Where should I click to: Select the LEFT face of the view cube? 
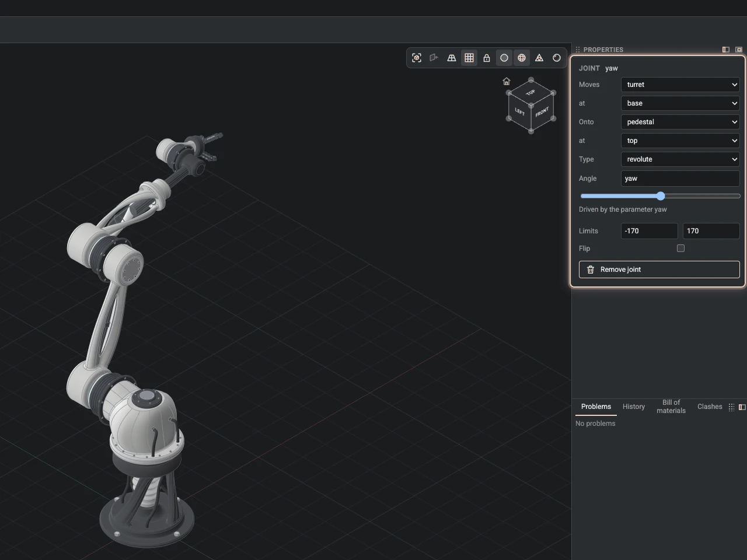[x=519, y=111]
